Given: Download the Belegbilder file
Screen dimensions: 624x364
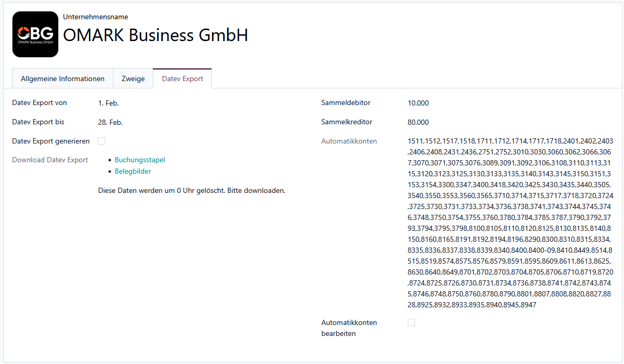Looking at the screenshot, I should 133,171.
